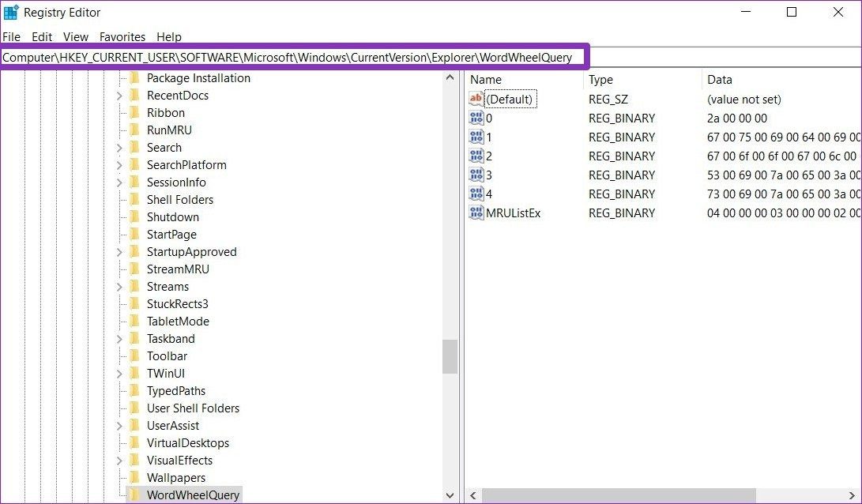The height and width of the screenshot is (504, 862).
Task: Select the TWinUI key label
Action: (x=165, y=373)
